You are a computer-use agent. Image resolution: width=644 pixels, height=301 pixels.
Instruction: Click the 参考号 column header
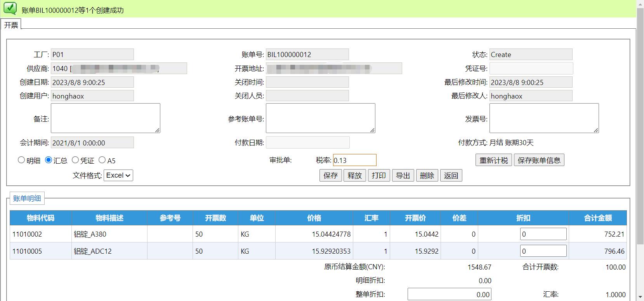click(x=170, y=218)
